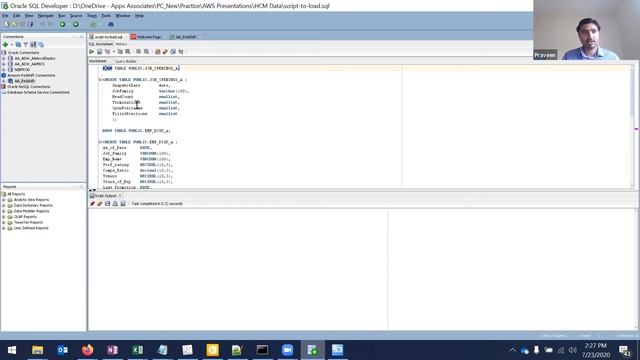The image size is (640, 360).
Task: Open the Navigate menu
Action: point(46,16)
